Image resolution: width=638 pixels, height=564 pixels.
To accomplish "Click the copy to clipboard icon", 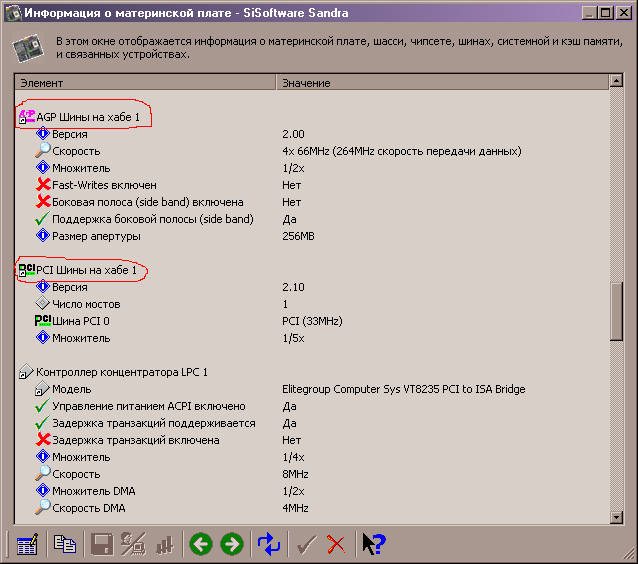I will 65,544.
